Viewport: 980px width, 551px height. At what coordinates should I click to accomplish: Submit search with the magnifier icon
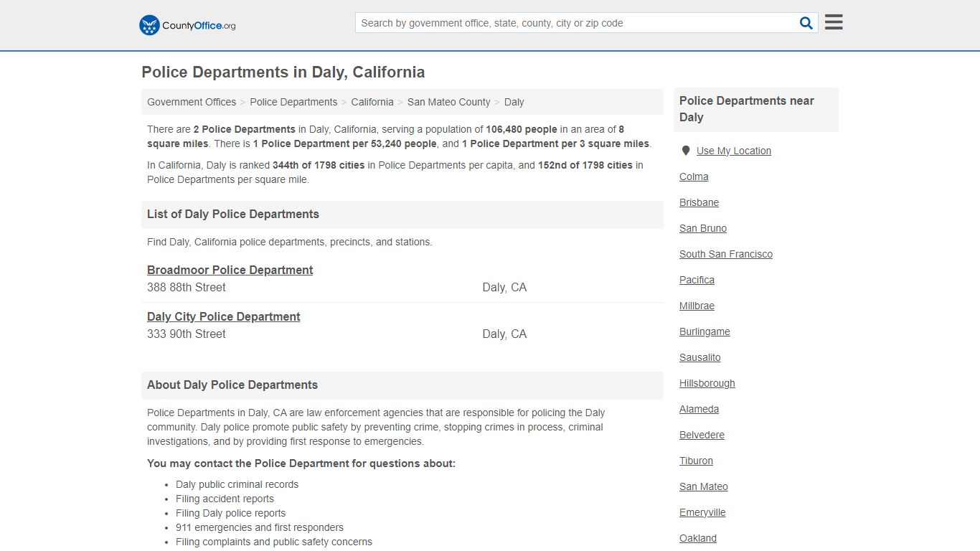806,23
